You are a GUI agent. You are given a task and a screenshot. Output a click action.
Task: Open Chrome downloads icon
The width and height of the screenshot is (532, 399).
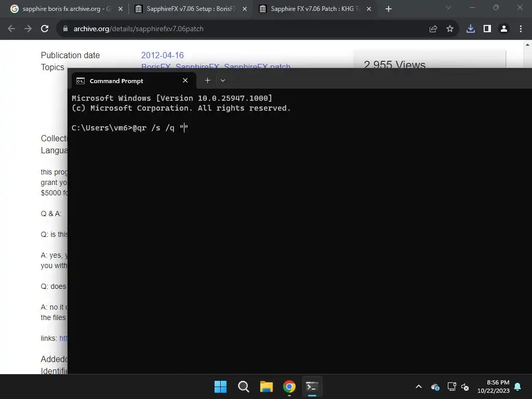point(471,29)
